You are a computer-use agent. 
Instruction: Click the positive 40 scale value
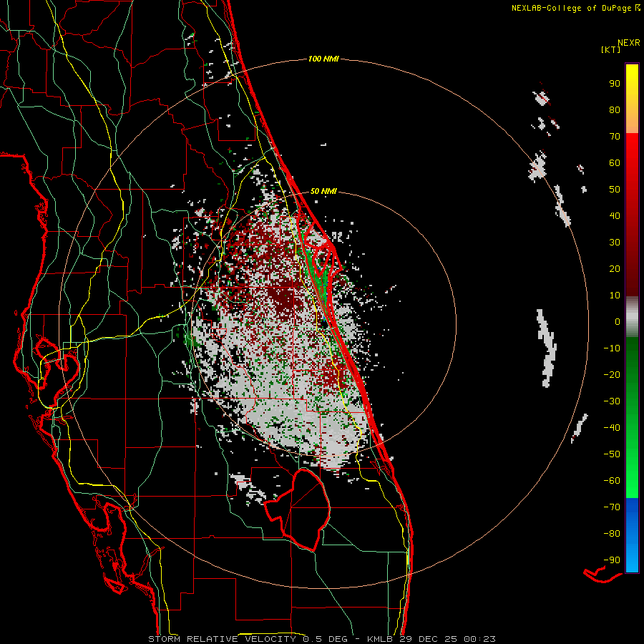(615, 215)
